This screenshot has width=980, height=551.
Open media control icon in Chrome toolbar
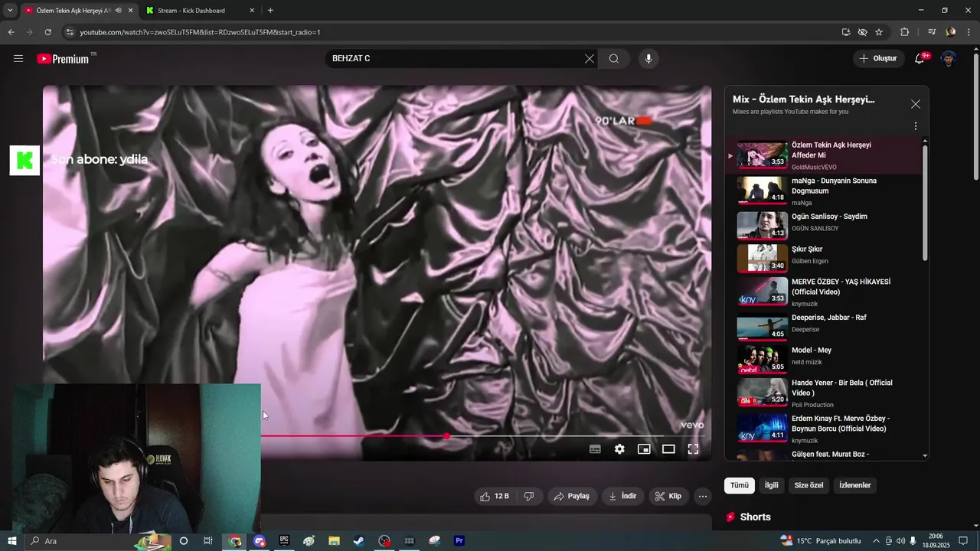point(932,32)
